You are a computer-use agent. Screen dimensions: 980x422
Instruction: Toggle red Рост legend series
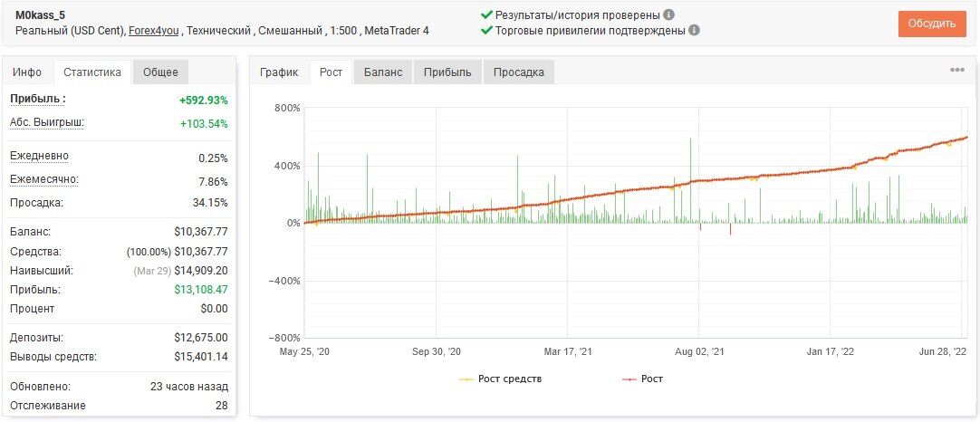tap(642, 379)
